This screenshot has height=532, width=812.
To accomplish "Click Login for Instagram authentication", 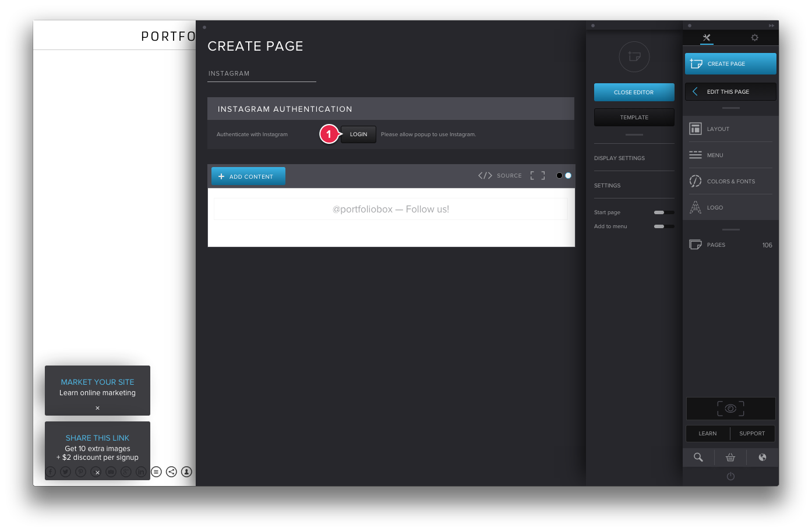I will tap(358, 134).
